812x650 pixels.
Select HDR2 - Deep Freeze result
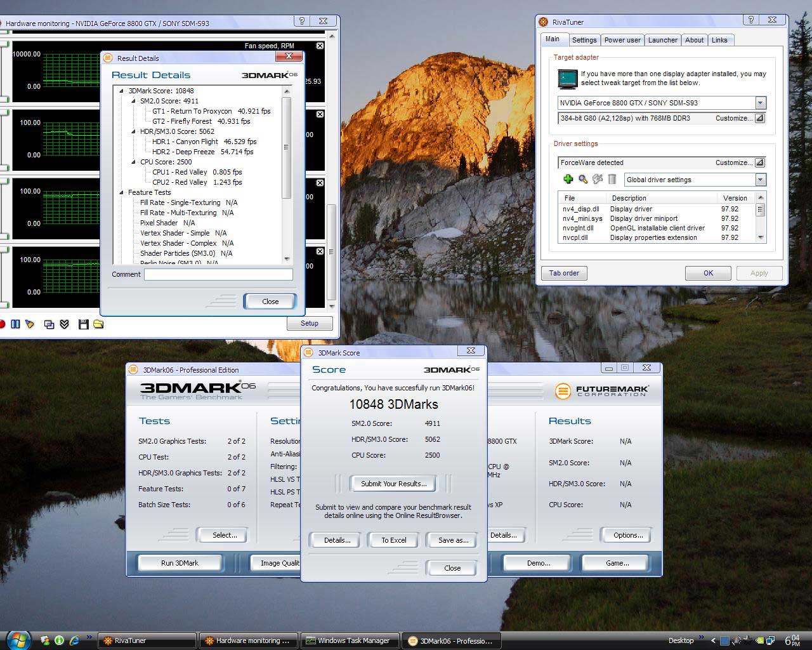[x=202, y=152]
